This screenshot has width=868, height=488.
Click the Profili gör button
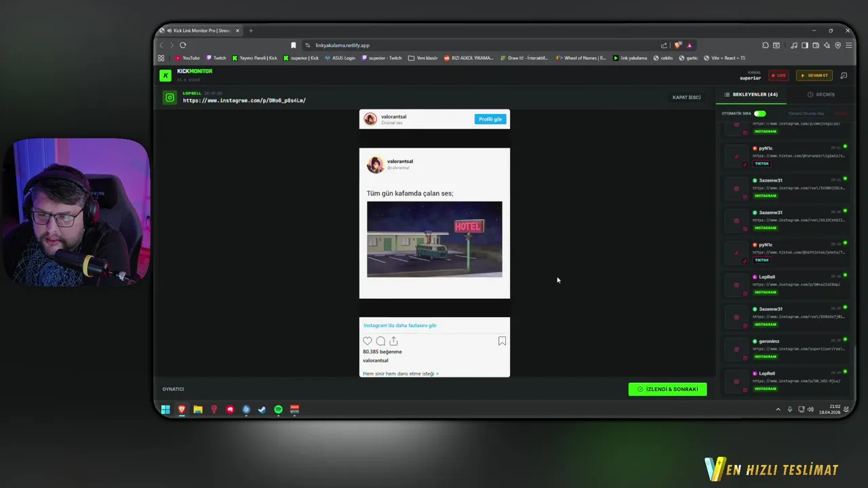490,119
